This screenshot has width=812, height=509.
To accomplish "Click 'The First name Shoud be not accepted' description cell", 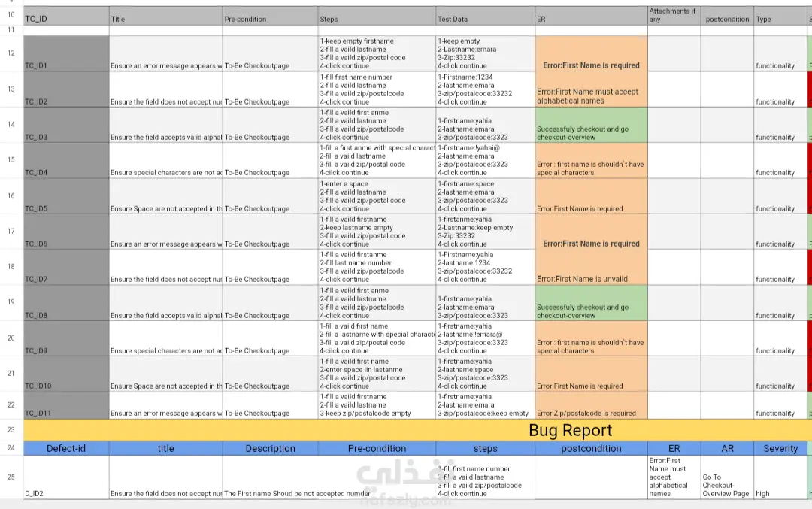I will pos(271,477).
